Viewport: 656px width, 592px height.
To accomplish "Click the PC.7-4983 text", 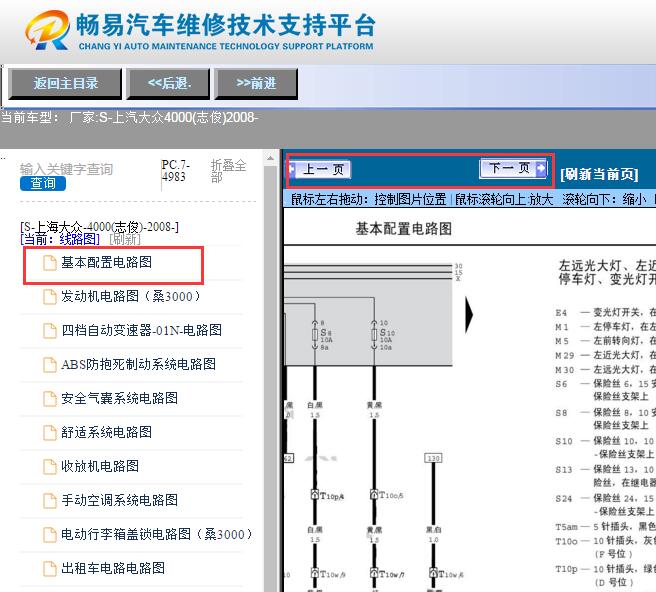I will (x=176, y=171).
